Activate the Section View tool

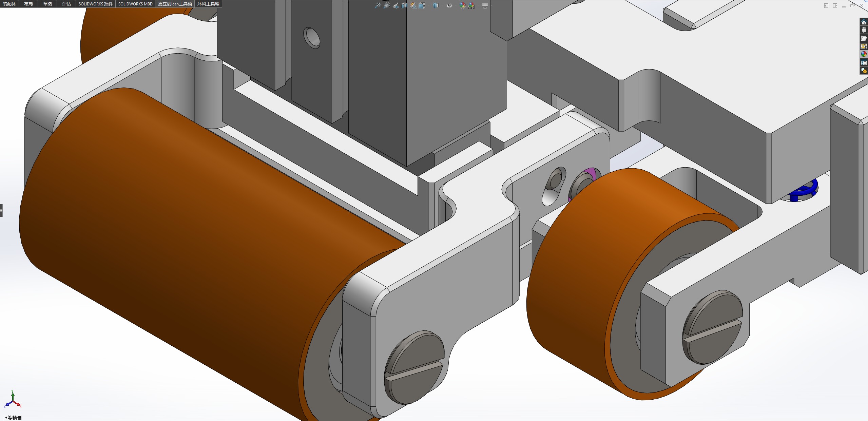coord(404,5)
